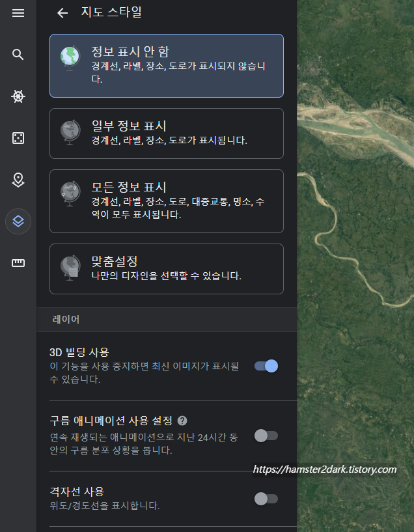Image resolution: width=414 pixels, height=532 pixels.
Task: Choose the 모든 정보 표시 map style
Action: click(x=167, y=201)
